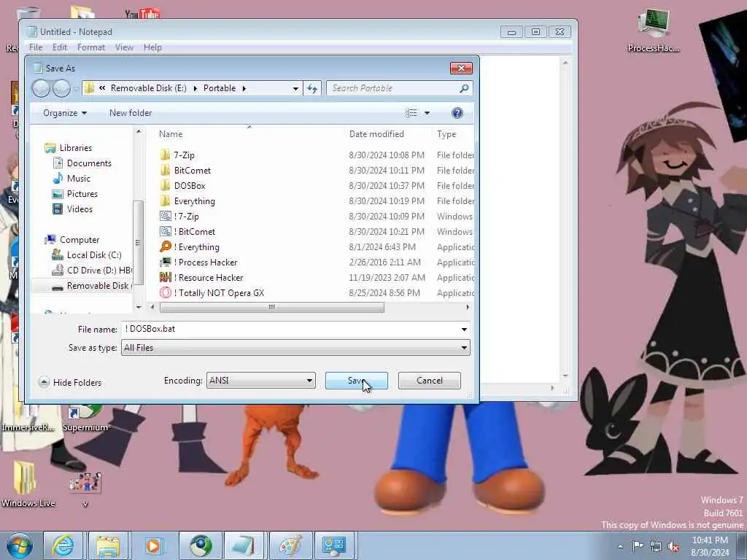Toggle Hide Folders button
747x560 pixels.
70,382
